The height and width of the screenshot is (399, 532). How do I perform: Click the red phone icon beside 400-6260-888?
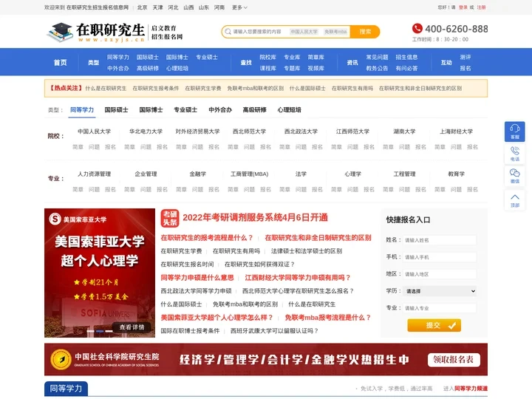click(x=417, y=29)
